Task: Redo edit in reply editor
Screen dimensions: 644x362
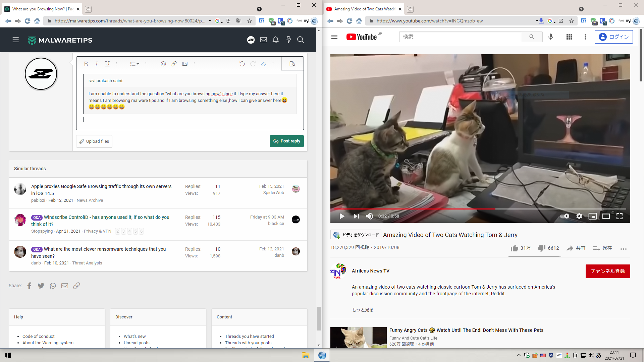Action: [x=253, y=64]
